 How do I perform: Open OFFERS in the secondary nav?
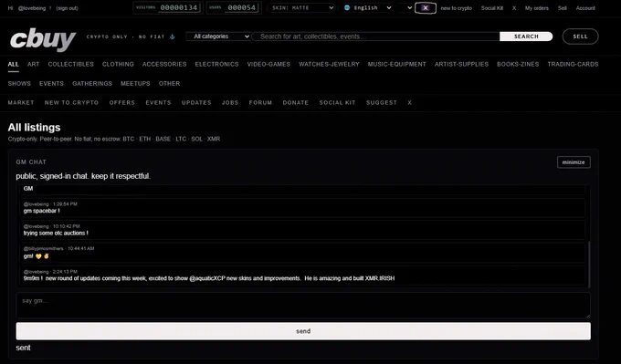(122, 102)
